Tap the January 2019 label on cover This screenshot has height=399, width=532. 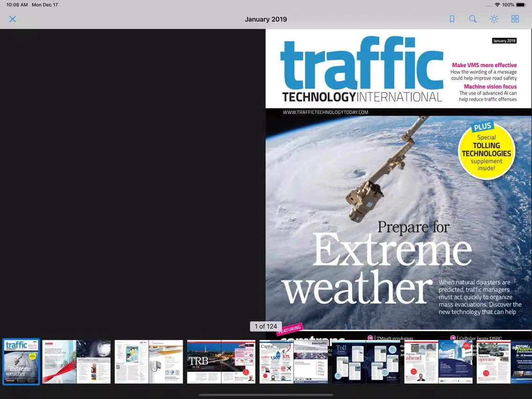[504, 41]
